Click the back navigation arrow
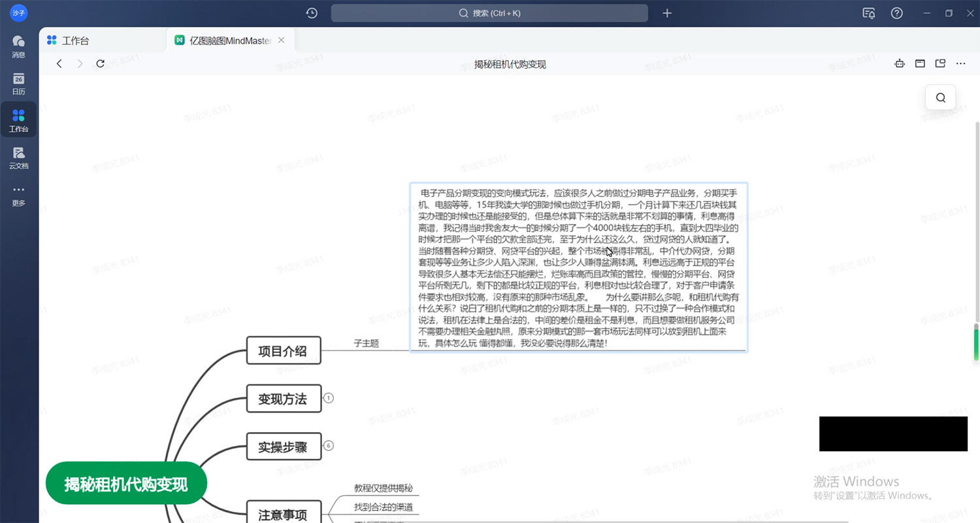 click(59, 63)
